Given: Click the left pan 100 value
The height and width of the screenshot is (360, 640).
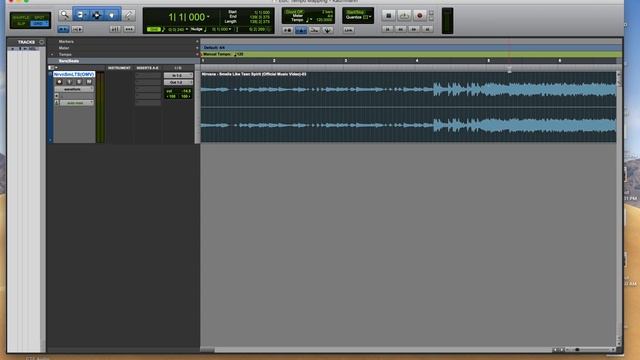Looking at the screenshot, I should [171, 97].
